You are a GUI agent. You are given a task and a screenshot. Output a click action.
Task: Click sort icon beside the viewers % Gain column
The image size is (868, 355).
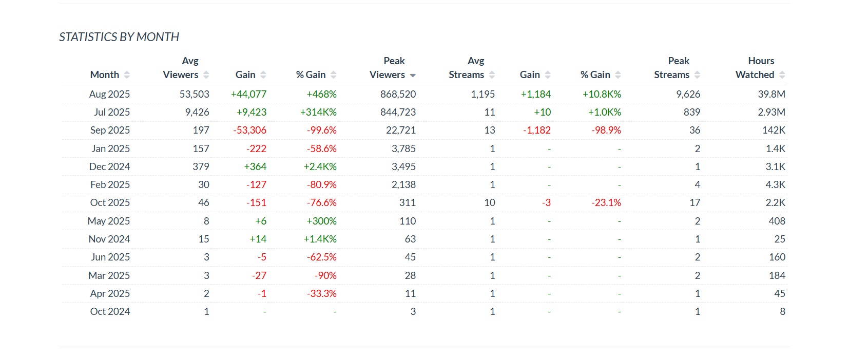click(x=333, y=75)
